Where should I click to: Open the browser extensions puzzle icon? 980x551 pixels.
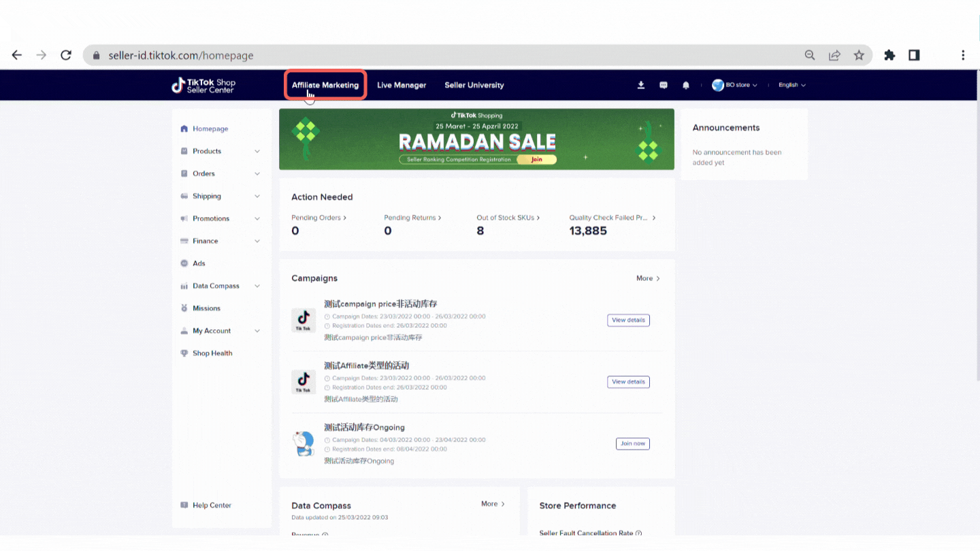pyautogui.click(x=889, y=55)
